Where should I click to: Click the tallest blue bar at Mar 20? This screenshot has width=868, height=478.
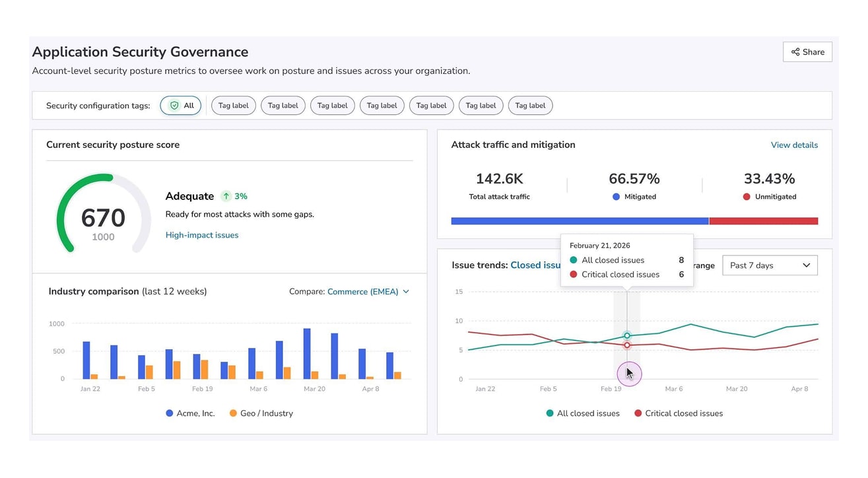click(307, 354)
